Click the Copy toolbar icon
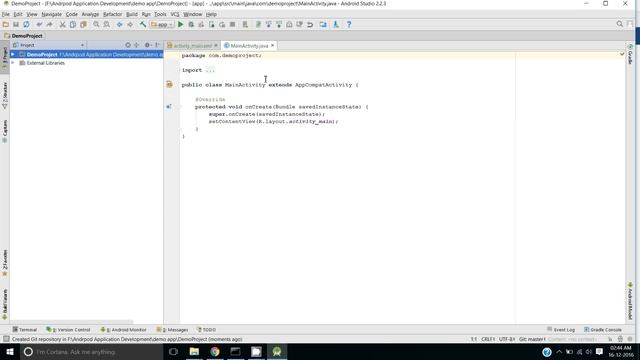This screenshot has width=640, height=360. 73,24
